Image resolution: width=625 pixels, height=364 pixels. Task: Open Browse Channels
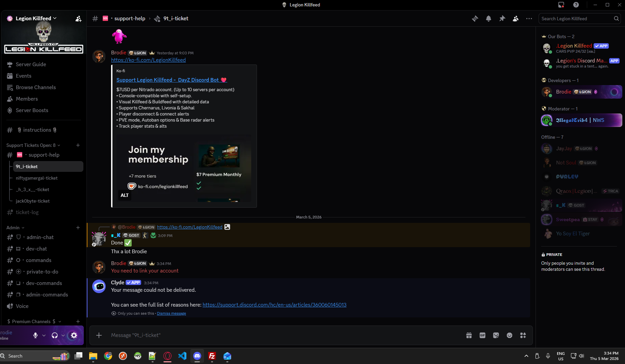click(x=43, y=87)
